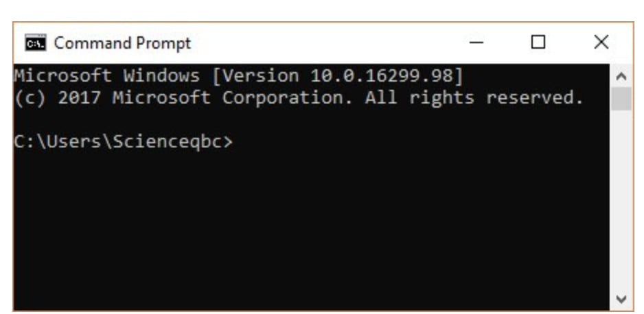Click the word "Microsoft" in the Windows version line
The height and width of the screenshot is (314, 644).
click(62, 75)
